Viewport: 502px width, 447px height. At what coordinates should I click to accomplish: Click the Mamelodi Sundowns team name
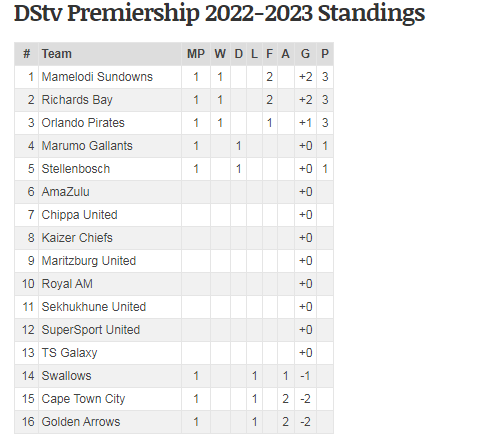point(97,77)
